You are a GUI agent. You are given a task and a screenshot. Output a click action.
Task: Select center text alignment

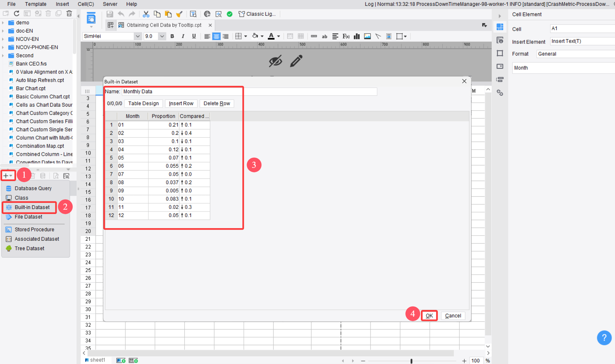[x=216, y=36]
